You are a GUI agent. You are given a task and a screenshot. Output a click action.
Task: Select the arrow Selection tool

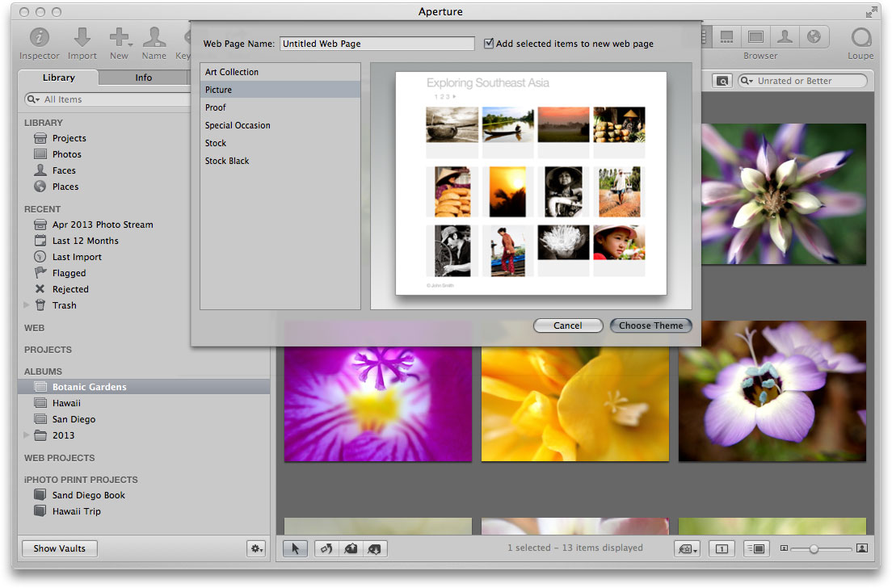(295, 549)
